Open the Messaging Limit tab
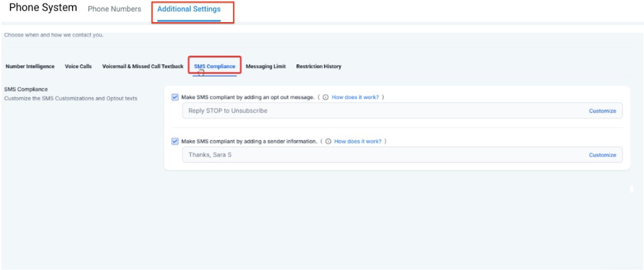The width and height of the screenshot is (644, 270). tap(266, 66)
